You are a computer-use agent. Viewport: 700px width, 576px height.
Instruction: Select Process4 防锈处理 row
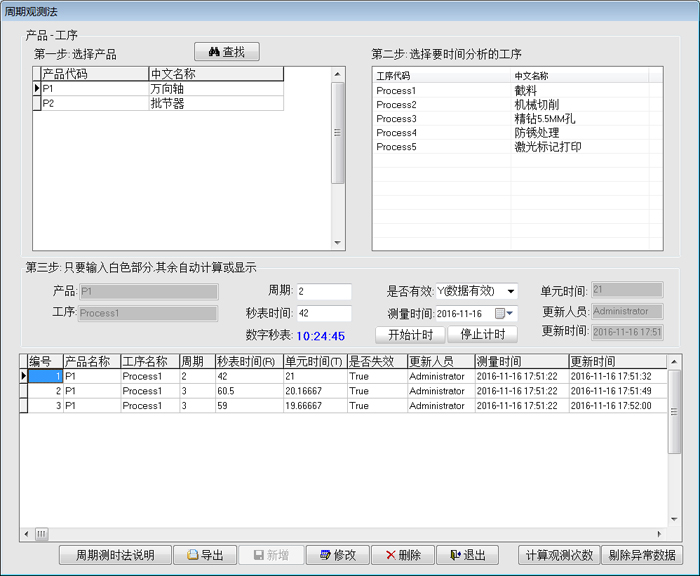click(517, 133)
